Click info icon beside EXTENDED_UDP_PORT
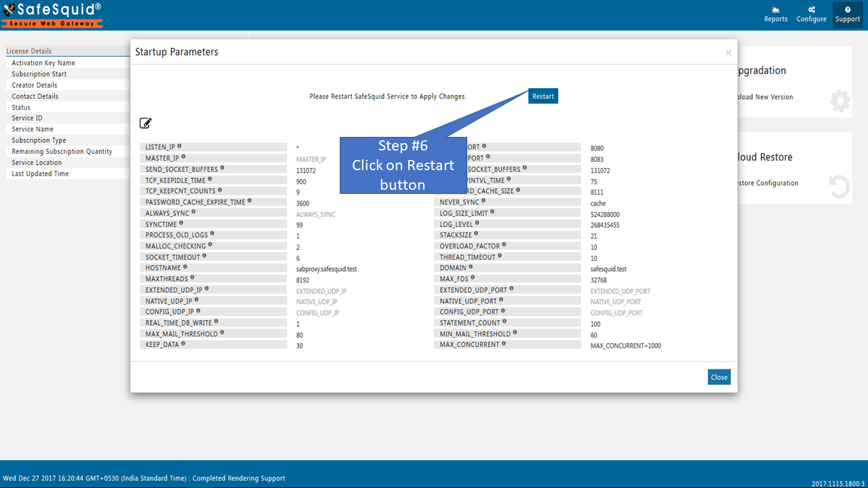 click(x=511, y=289)
